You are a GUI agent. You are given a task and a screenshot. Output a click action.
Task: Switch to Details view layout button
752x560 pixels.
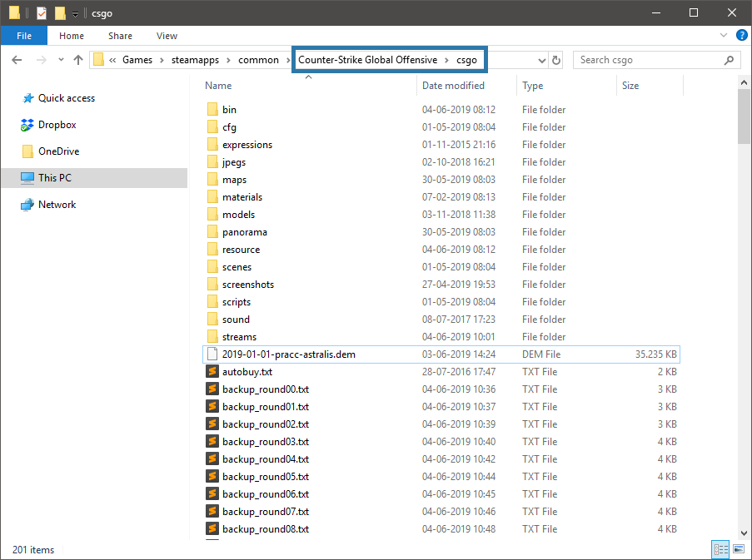tap(721, 549)
